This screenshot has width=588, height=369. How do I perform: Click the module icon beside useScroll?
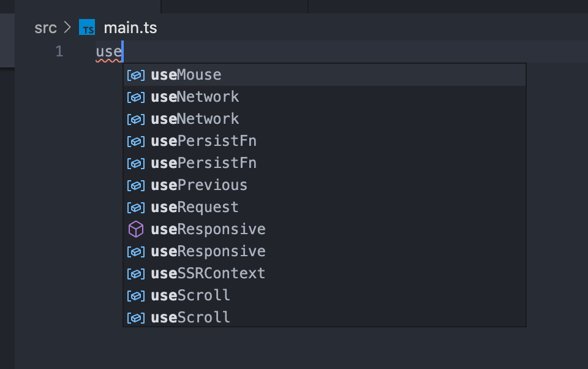(135, 295)
